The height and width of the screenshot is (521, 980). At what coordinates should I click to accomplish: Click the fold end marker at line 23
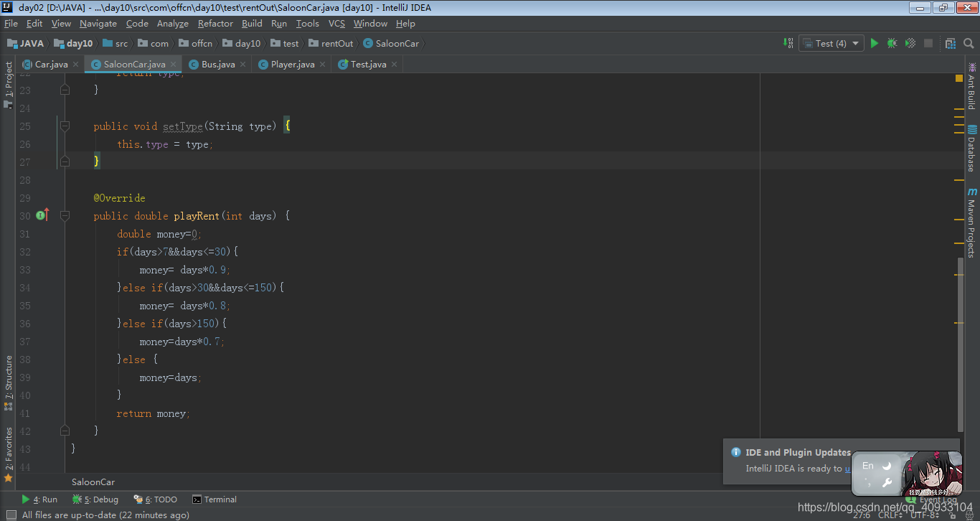click(x=65, y=90)
